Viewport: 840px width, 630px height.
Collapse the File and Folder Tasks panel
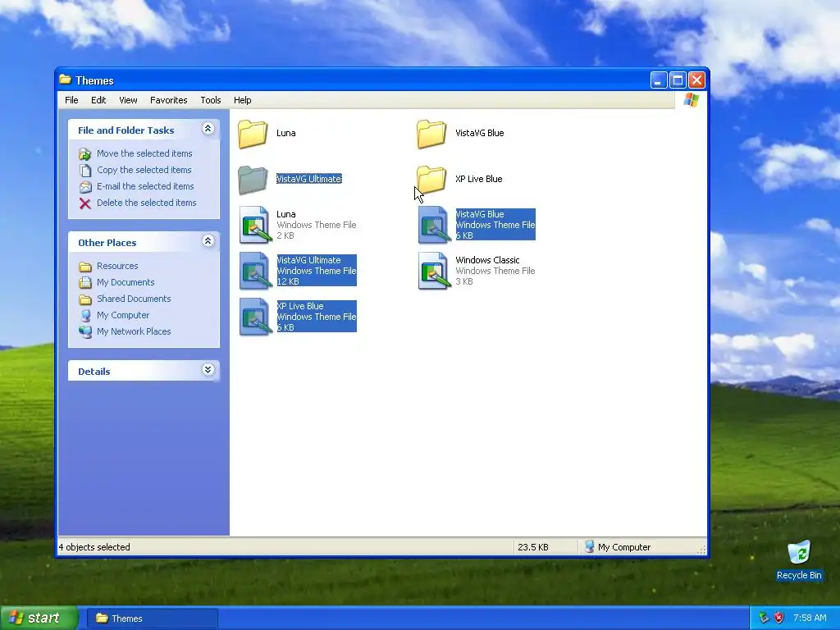pos(208,129)
